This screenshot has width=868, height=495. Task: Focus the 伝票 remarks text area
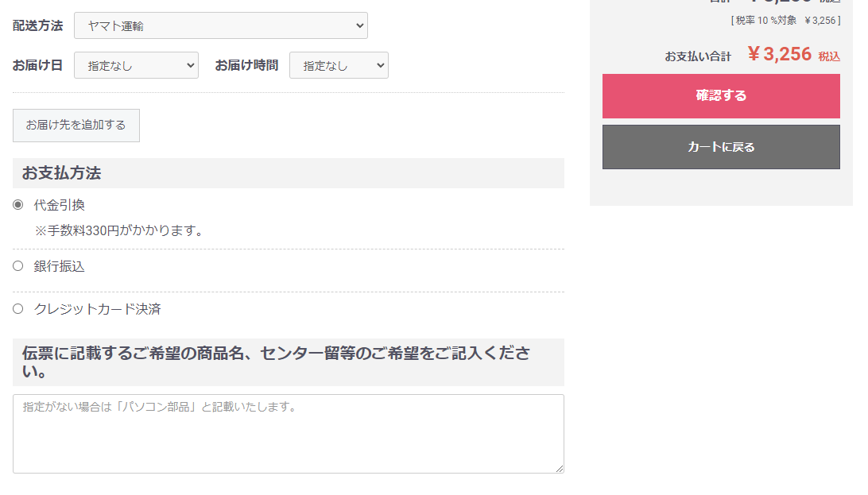click(x=289, y=434)
